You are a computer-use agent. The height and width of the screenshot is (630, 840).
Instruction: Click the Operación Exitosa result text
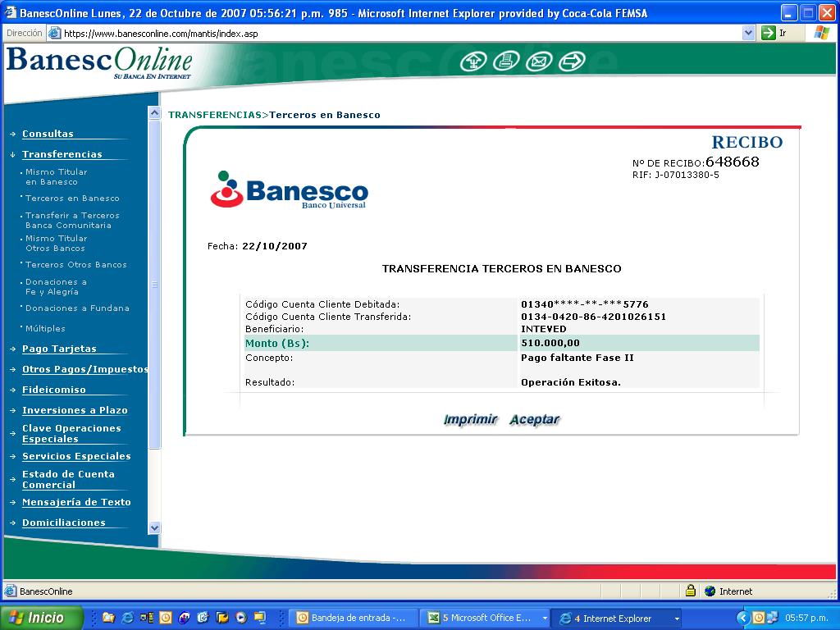(571, 382)
